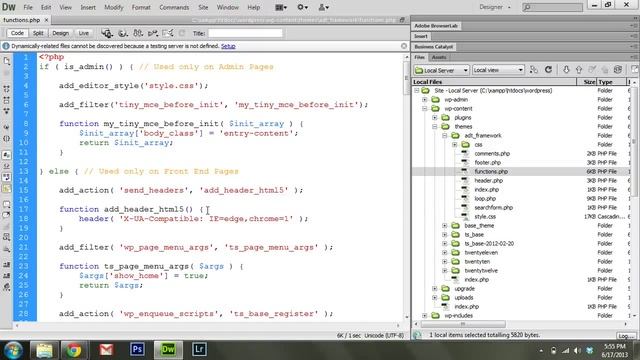Open the Commands menu
The height and width of the screenshot is (360, 640).
pos(174,7)
